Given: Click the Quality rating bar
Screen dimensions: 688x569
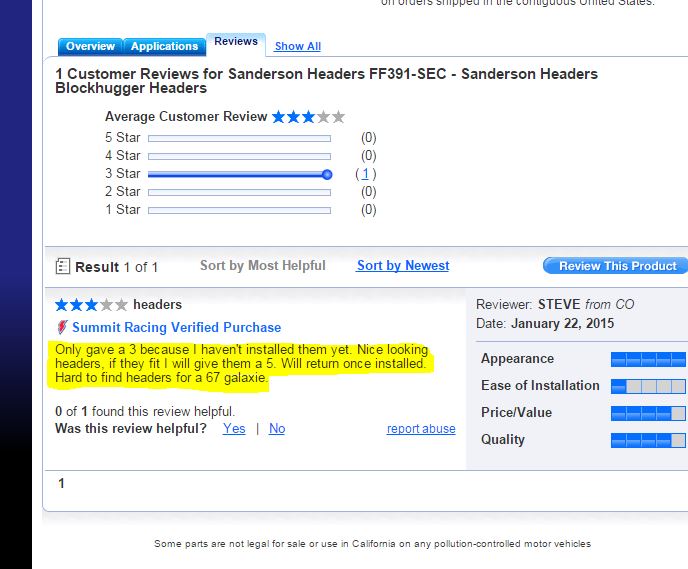Looking at the screenshot, I should click(648, 440).
